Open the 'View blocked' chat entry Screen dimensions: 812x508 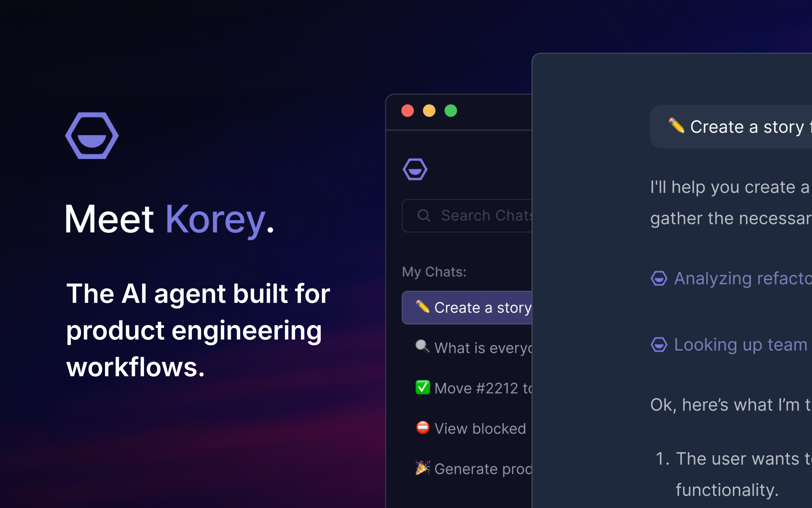point(471,428)
